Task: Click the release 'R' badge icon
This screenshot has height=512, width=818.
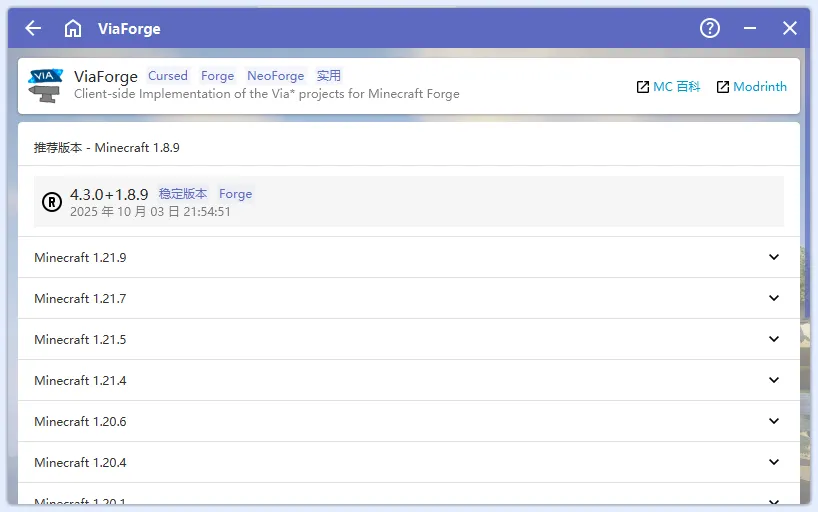Action: tap(52, 202)
